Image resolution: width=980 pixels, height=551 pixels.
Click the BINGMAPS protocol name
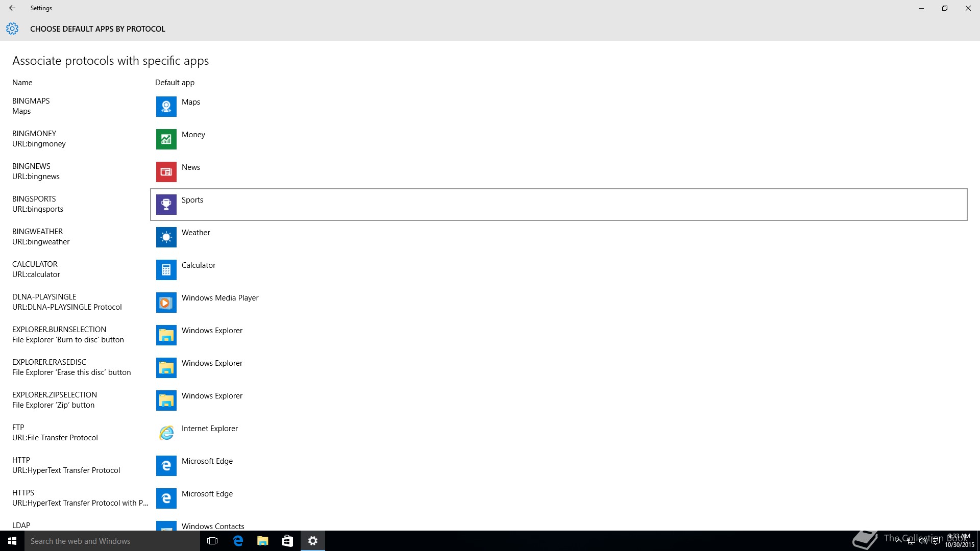coord(31,101)
